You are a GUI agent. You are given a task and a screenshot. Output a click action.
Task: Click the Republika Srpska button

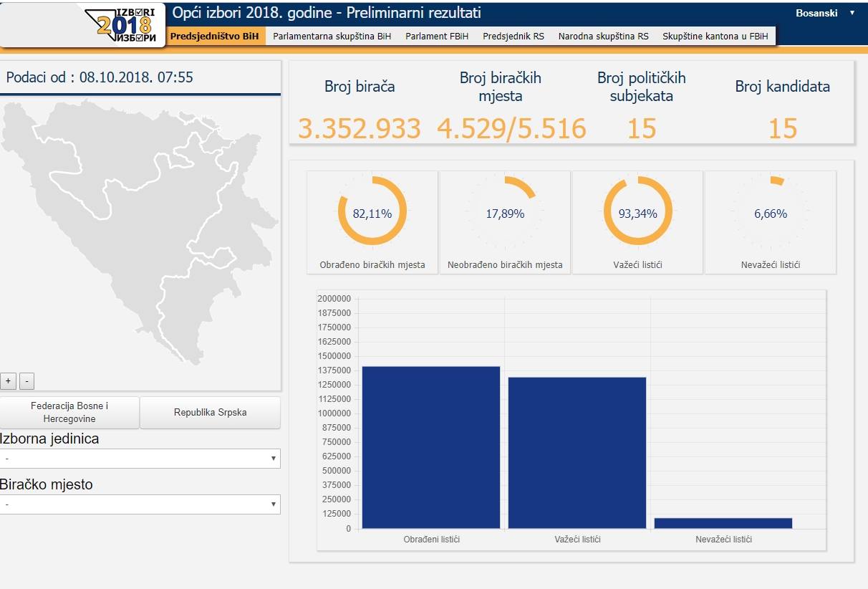210,413
